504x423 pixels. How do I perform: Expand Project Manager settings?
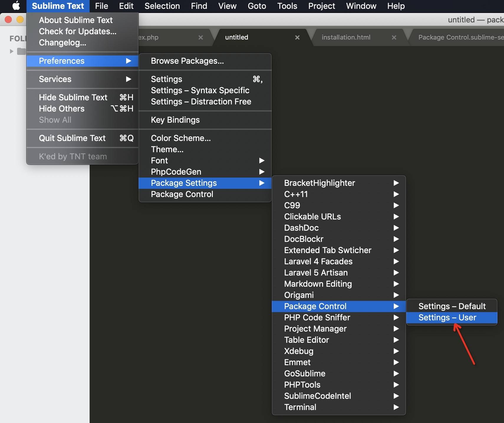(339, 329)
